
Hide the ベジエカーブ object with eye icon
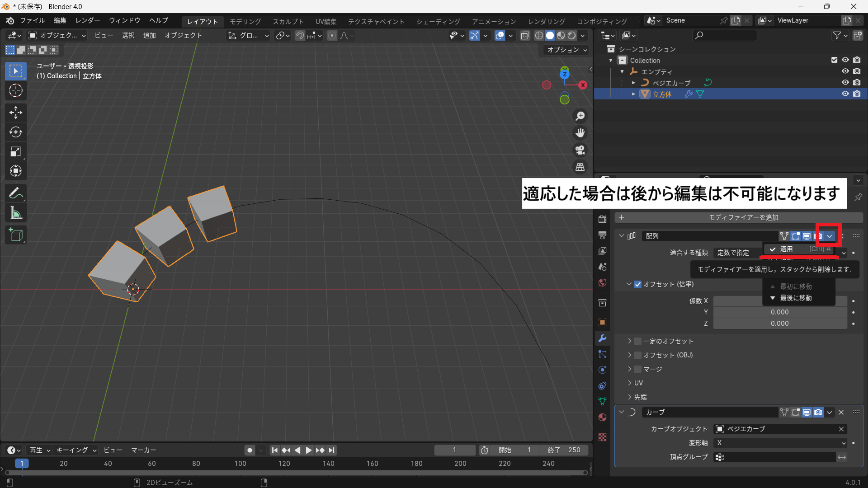coord(845,83)
